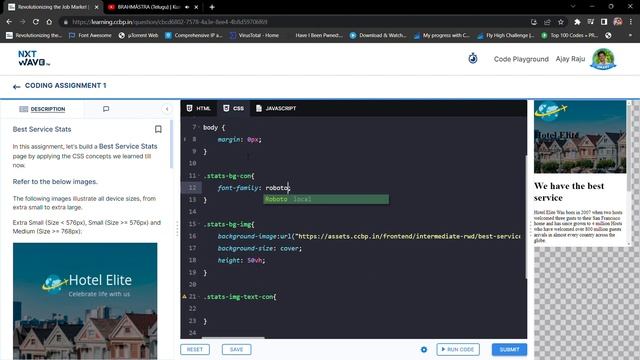Open the extensions puzzle icon
Image resolution: width=640 pixels, height=360 pixels.
(x=577, y=22)
